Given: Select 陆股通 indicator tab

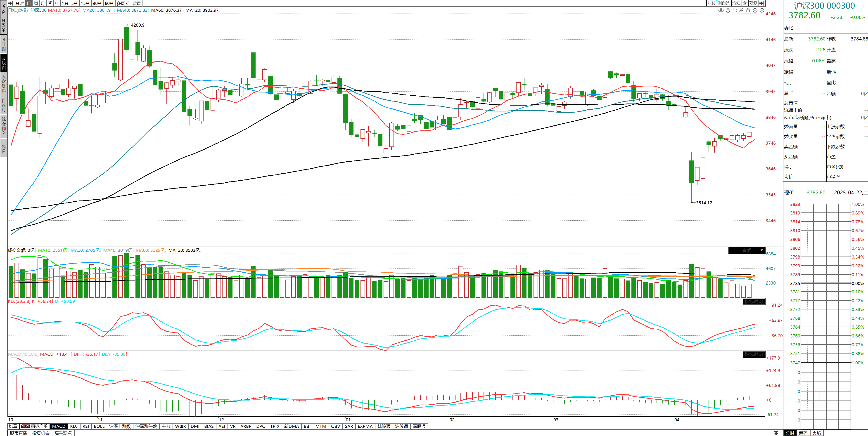Looking at the screenshot, I should [384, 426].
